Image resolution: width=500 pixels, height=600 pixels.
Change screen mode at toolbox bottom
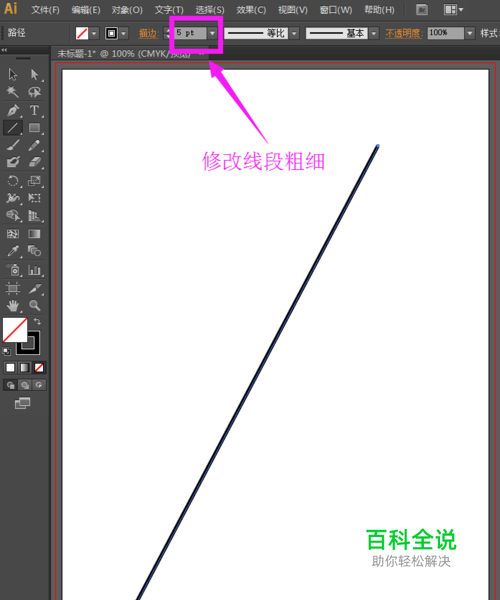tap(23, 403)
